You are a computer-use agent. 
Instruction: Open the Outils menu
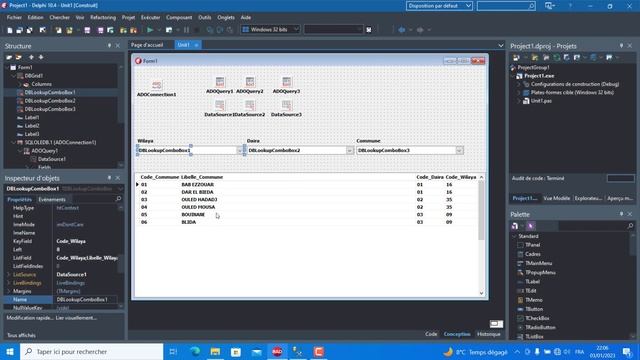tap(204, 18)
